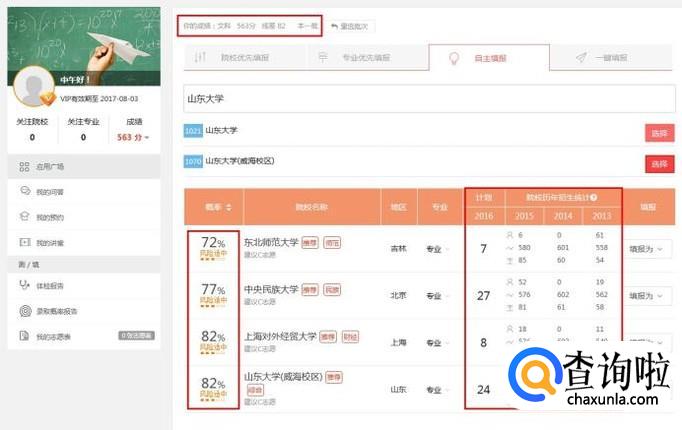Expand 专业 dropdown for 上海对外经贸大学 row
Image resolution: width=682 pixels, height=430 pixels.
tap(438, 343)
